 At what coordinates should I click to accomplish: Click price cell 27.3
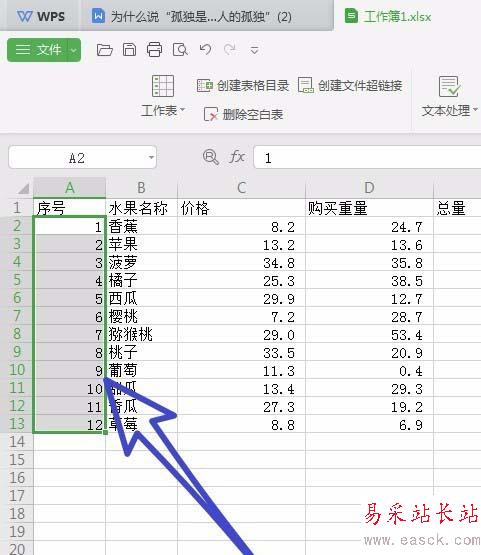[x=241, y=406]
